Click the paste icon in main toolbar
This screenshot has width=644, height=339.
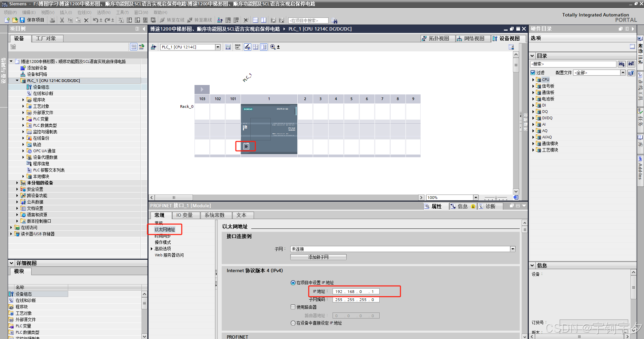click(x=78, y=20)
